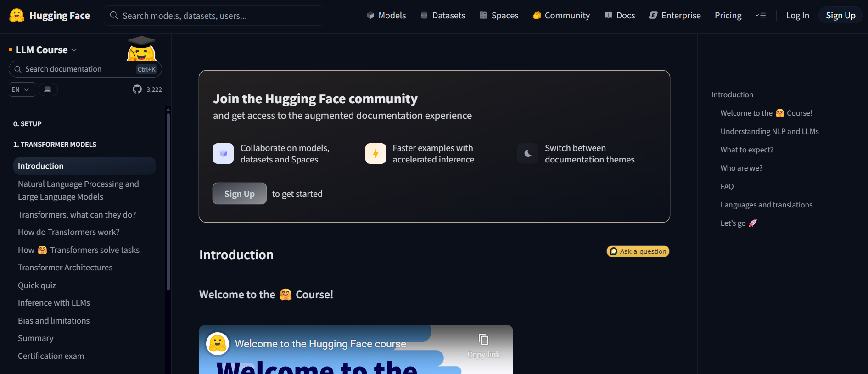Open the Certification exam chapter
868x374 pixels.
51,356
